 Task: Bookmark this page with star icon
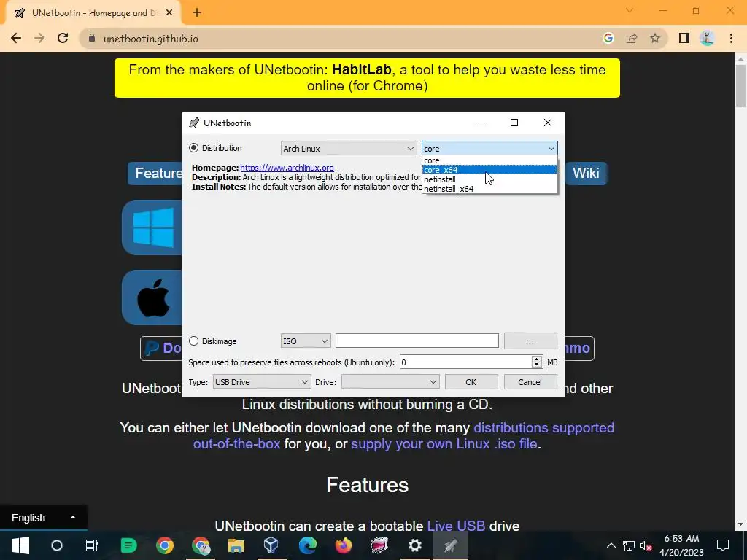coord(655,38)
